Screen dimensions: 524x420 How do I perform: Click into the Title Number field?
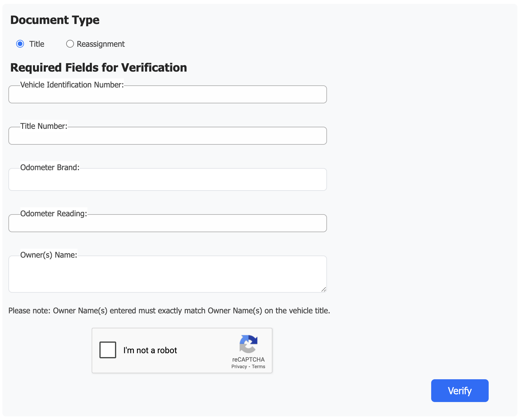point(167,136)
